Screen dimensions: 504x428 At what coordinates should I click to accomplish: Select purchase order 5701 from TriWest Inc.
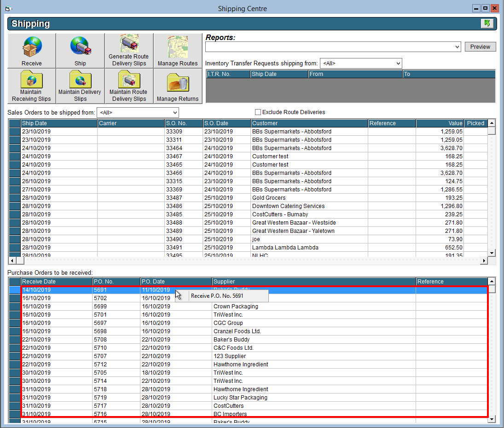248,315
